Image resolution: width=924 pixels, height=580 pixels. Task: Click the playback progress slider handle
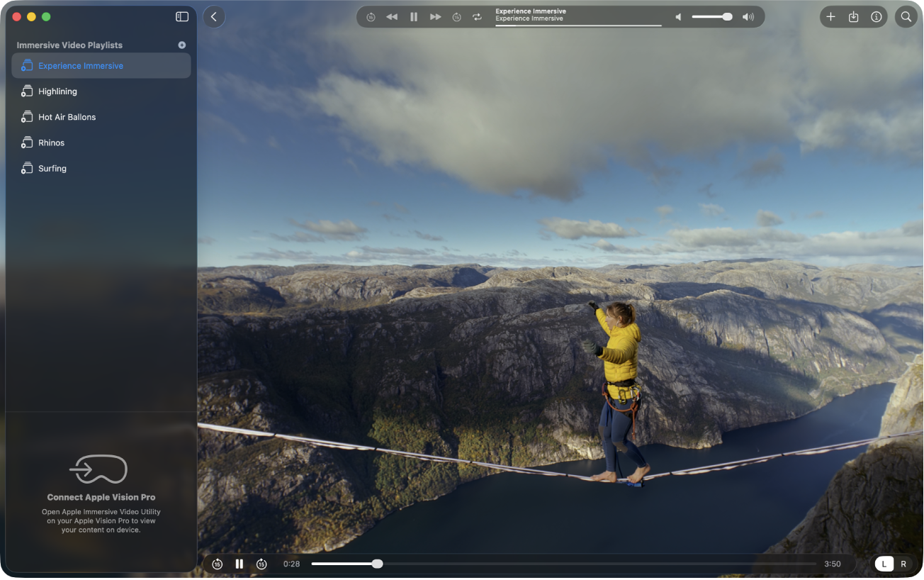pyautogui.click(x=377, y=564)
